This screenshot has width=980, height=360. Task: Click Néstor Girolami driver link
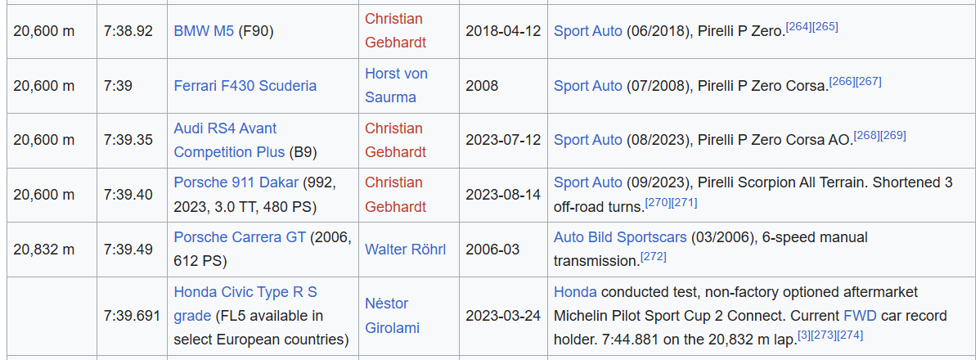click(x=386, y=304)
